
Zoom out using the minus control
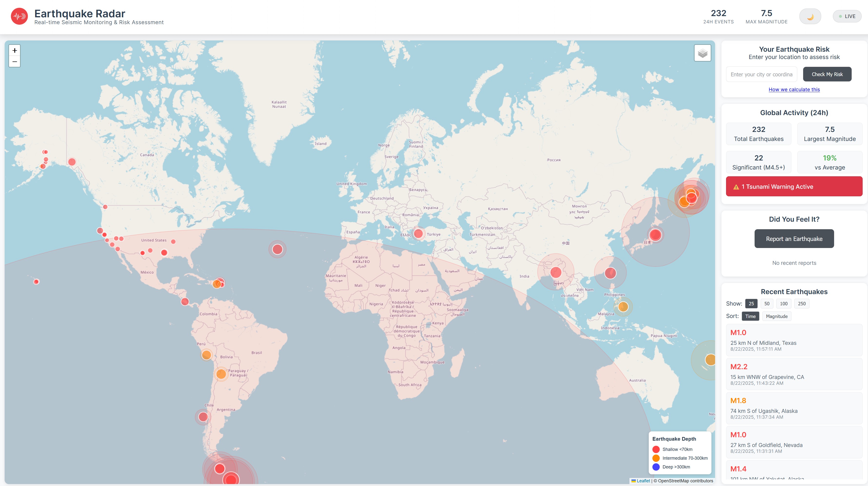click(x=14, y=62)
